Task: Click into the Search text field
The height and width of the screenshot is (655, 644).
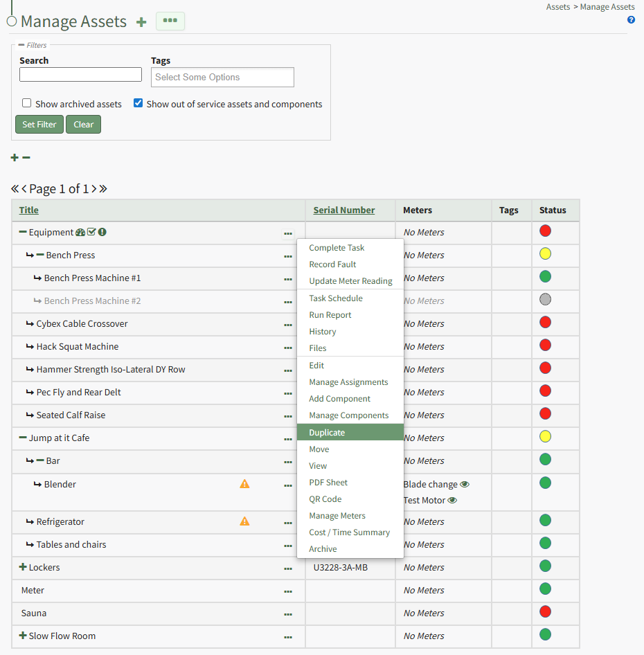Action: (x=80, y=75)
